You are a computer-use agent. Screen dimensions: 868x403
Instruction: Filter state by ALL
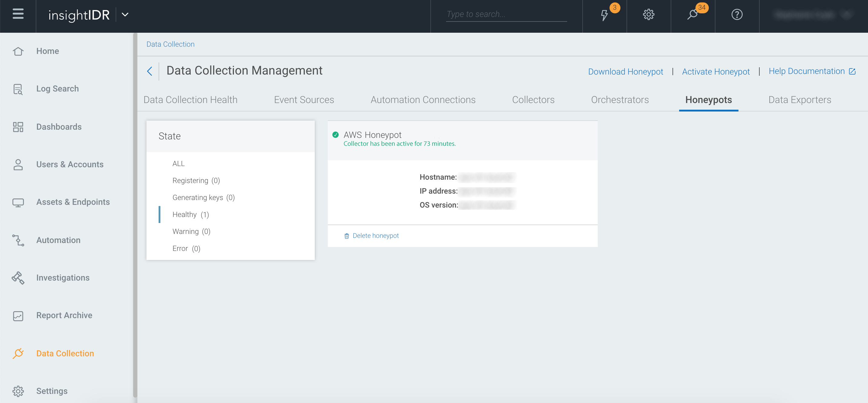click(x=179, y=164)
